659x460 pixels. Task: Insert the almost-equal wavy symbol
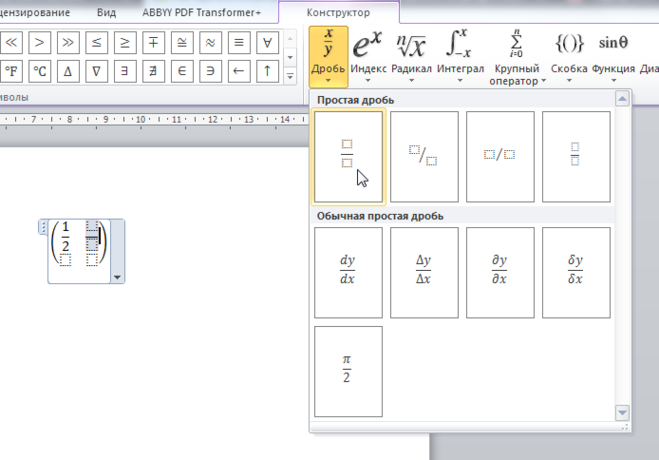tap(211, 42)
